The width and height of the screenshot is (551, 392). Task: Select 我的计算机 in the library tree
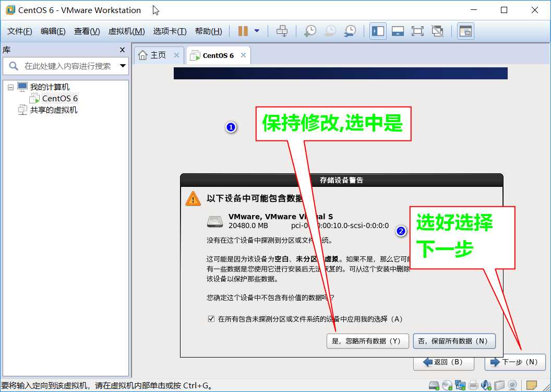point(50,87)
